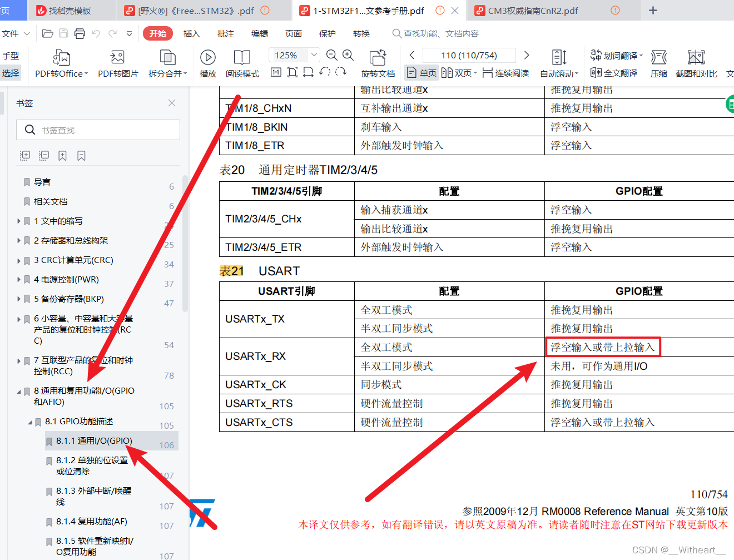Open 文件 file menu dropdown
The image size is (734, 560).
click(16, 33)
